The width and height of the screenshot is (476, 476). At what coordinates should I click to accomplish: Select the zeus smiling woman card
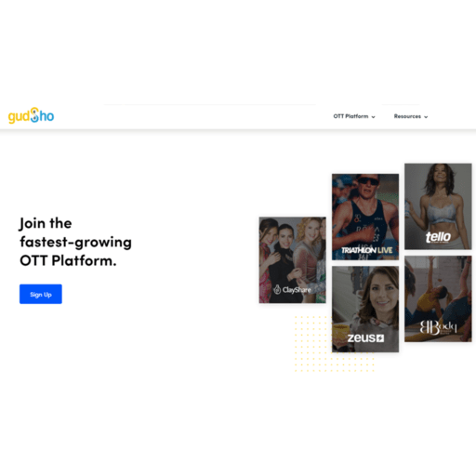(365, 309)
